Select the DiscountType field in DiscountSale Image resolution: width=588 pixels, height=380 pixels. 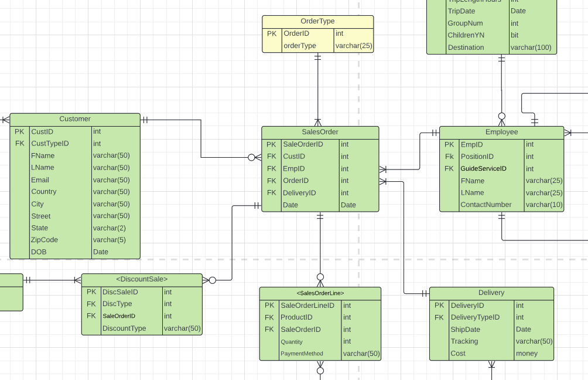click(124, 328)
